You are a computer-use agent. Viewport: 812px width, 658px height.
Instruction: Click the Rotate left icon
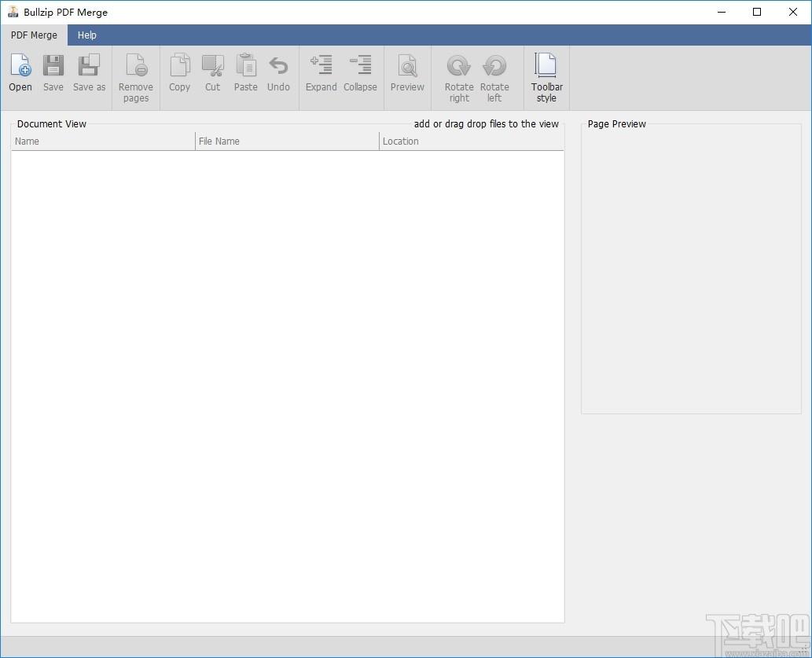[x=494, y=66]
